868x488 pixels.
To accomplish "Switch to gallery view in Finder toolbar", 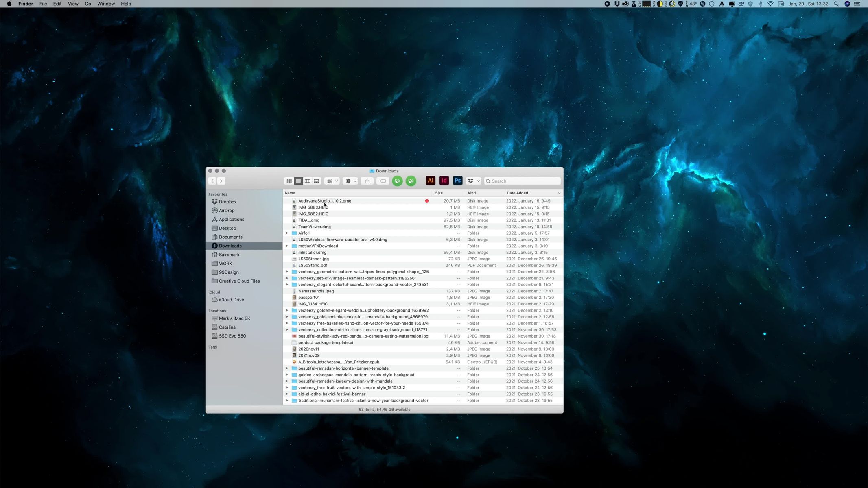I will point(317,181).
